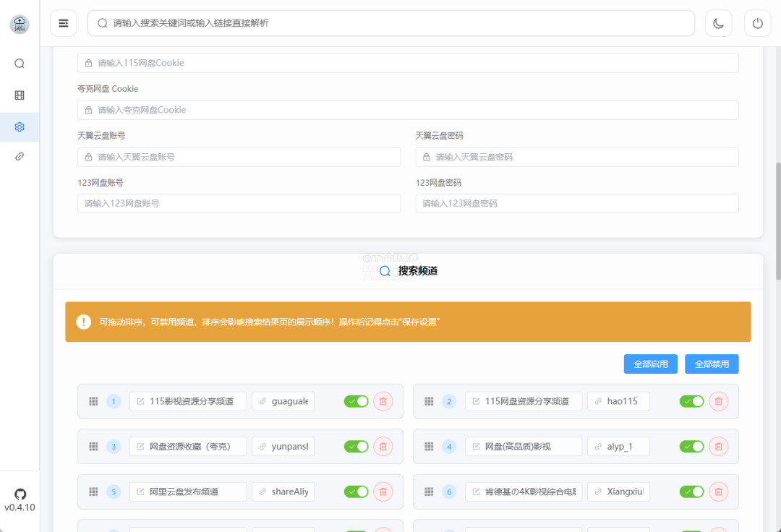Click drag handle of channel 5
Viewport: 781px width, 532px height.
[x=93, y=492]
